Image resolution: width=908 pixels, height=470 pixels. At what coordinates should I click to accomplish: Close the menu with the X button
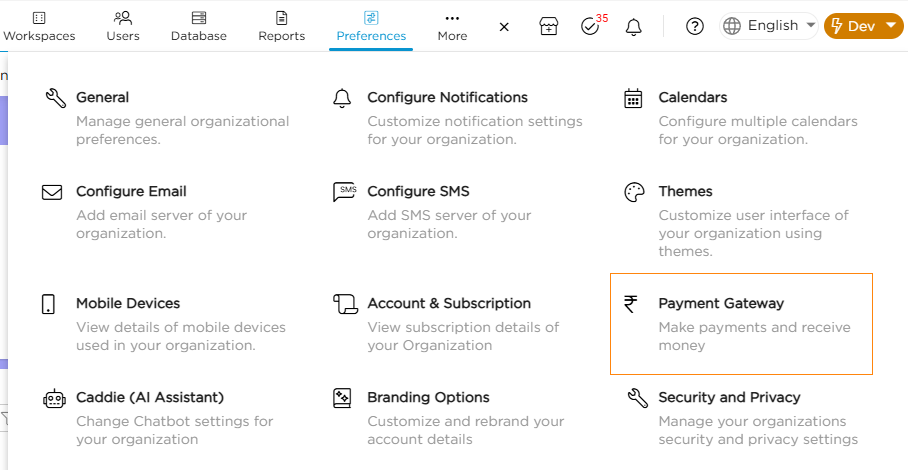(x=504, y=26)
